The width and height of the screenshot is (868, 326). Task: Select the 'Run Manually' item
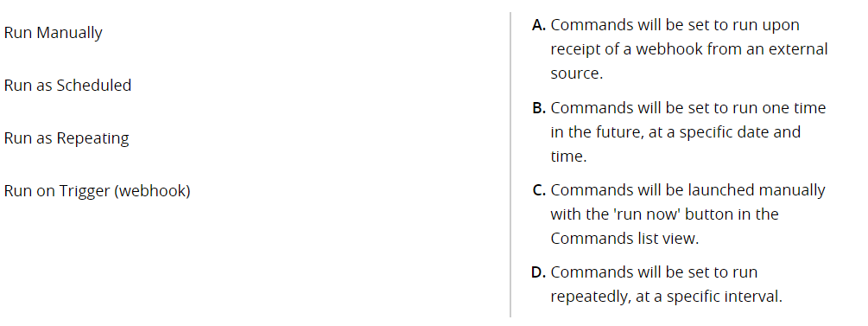tap(54, 33)
